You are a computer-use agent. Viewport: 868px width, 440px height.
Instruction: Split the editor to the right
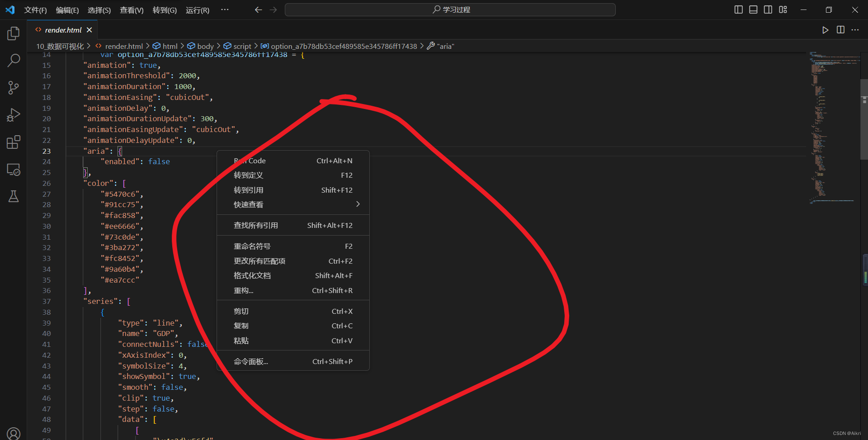[x=840, y=30]
